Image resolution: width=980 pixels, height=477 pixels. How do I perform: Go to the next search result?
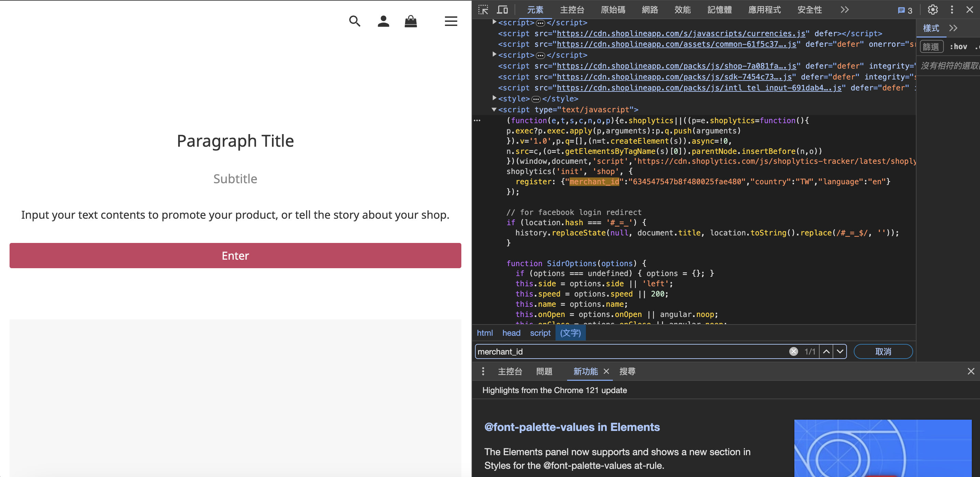840,351
